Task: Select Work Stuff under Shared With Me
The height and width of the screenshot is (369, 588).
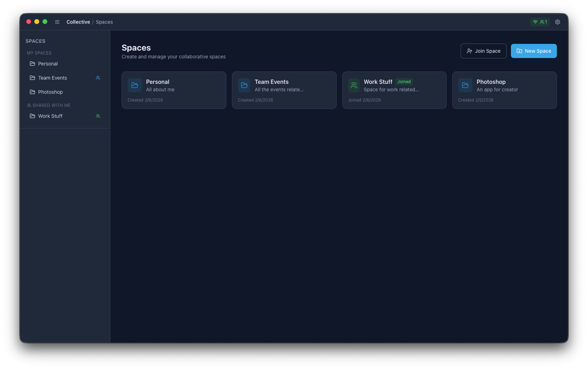Action: [x=50, y=116]
